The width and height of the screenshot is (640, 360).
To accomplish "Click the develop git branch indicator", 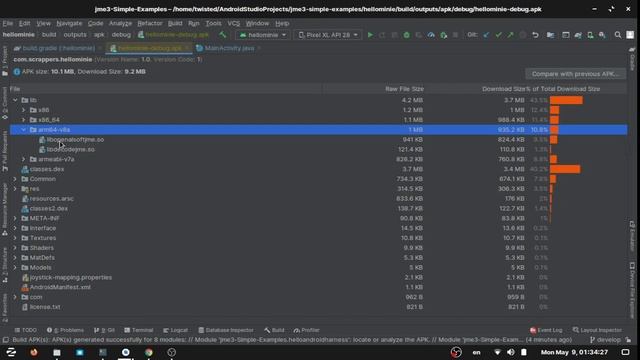I will [x=605, y=340].
